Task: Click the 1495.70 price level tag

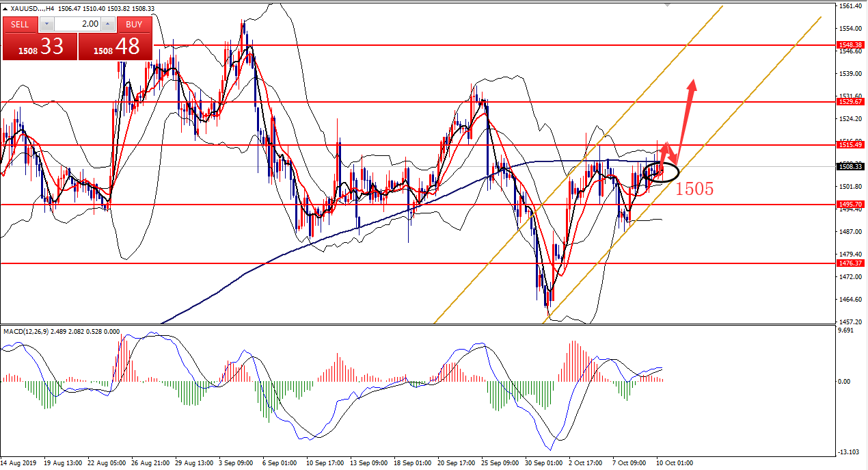Action: pyautogui.click(x=850, y=204)
